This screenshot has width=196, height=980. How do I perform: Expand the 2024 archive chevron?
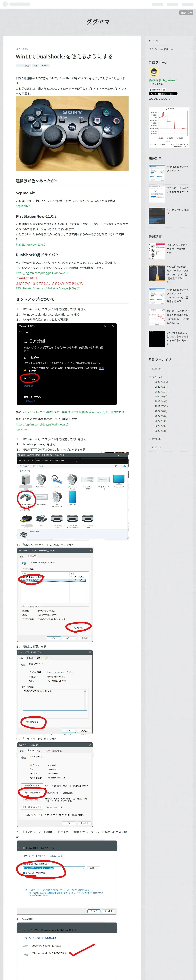tap(150, 369)
